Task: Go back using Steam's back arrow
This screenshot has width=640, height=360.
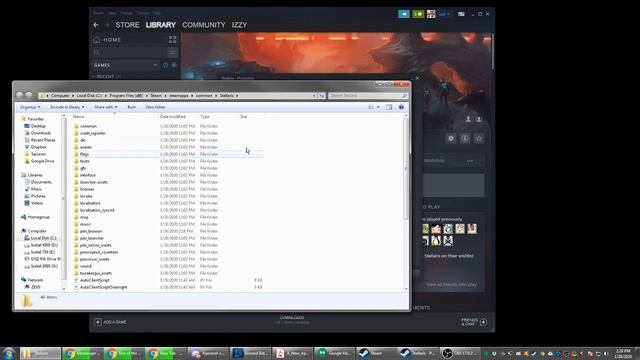Action: 96,25
